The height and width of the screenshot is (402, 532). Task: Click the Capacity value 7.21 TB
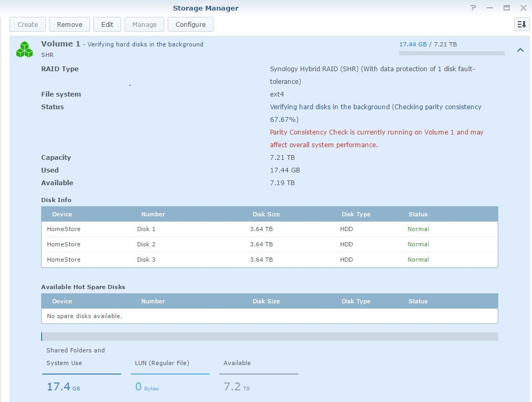pyautogui.click(x=282, y=158)
